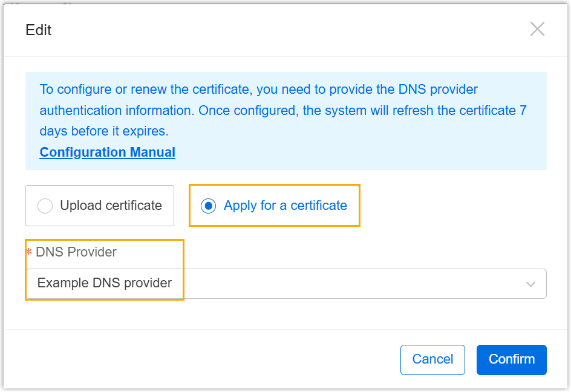The height and width of the screenshot is (392, 571).
Task: Confirm the certificate settings
Action: (511, 359)
